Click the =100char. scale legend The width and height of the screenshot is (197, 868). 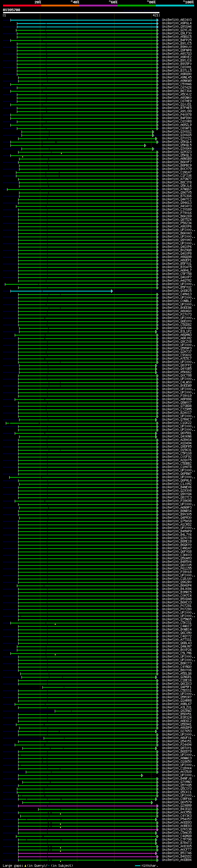147,866
